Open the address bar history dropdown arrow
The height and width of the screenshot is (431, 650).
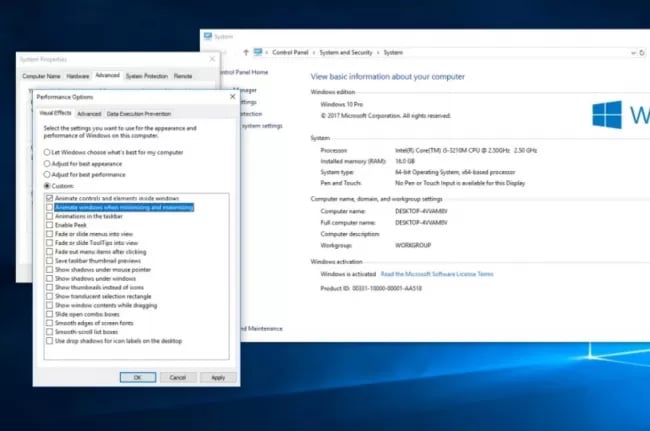tap(633, 53)
